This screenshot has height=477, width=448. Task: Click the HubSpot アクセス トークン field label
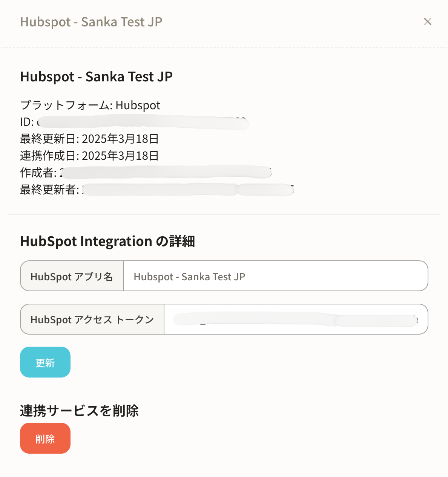tap(92, 320)
